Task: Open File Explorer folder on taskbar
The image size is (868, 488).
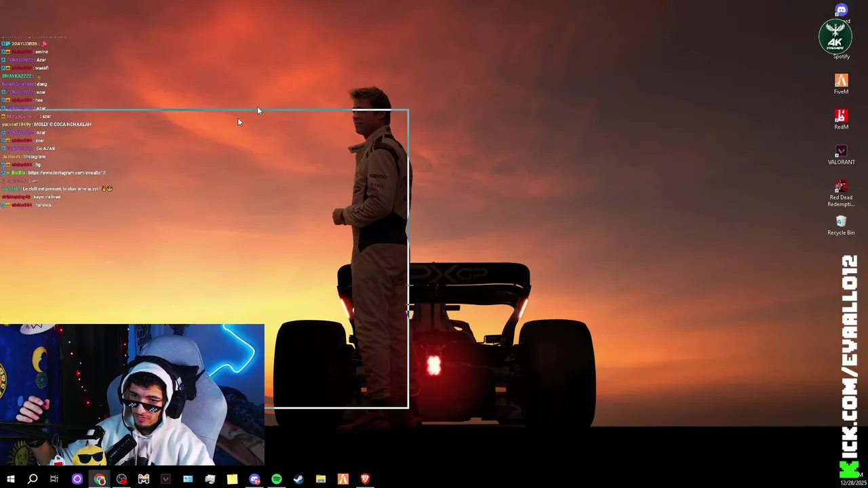Action: tap(321, 479)
